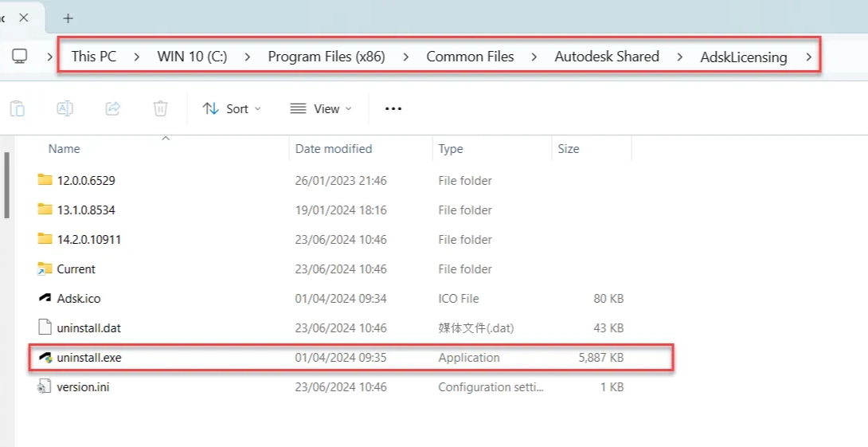Click the 43 KB size cell
868x447 pixels.
pos(609,328)
